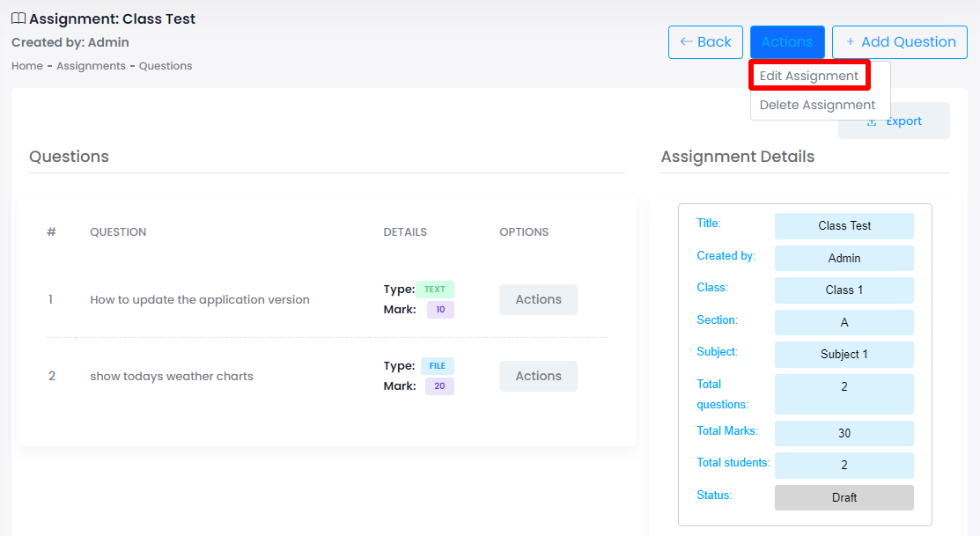
Task: Click the TEXT type badge
Action: tap(435, 290)
